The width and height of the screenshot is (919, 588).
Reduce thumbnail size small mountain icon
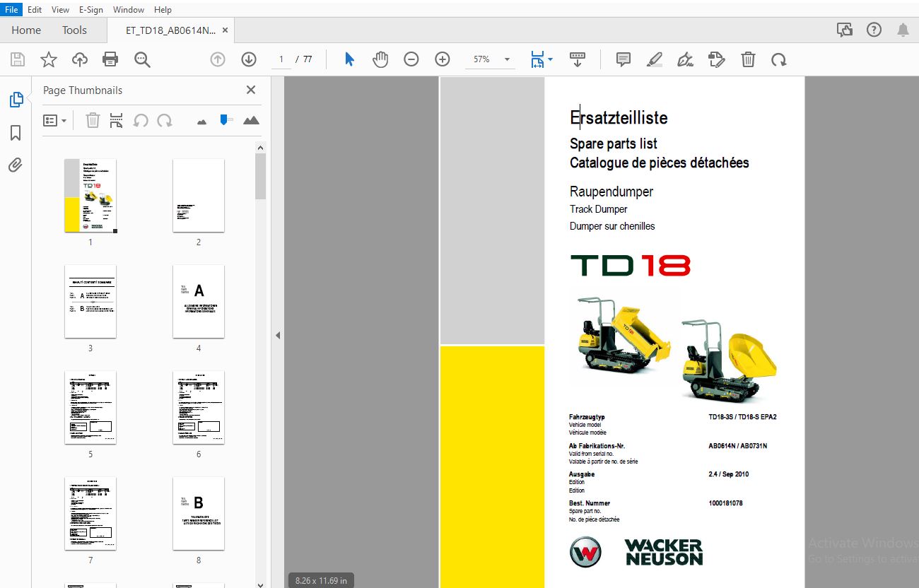(201, 122)
